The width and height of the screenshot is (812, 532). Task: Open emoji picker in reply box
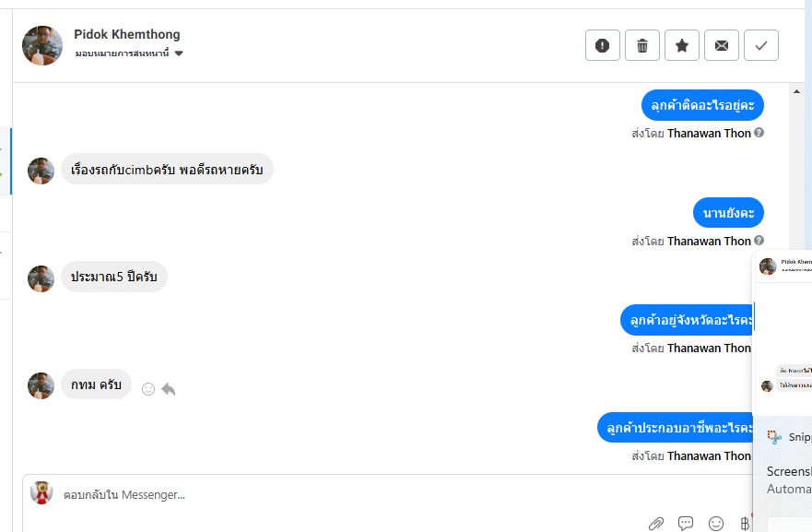click(x=716, y=524)
